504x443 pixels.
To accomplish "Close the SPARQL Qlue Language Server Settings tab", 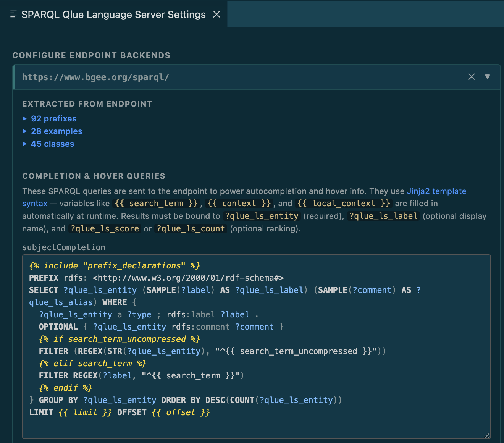I will point(216,15).
